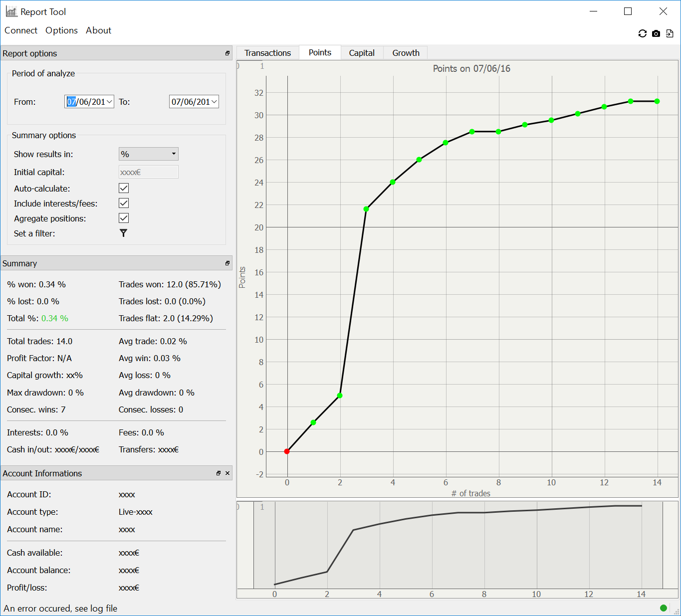Close the Account Informations panel
The width and height of the screenshot is (681, 616).
(227, 473)
